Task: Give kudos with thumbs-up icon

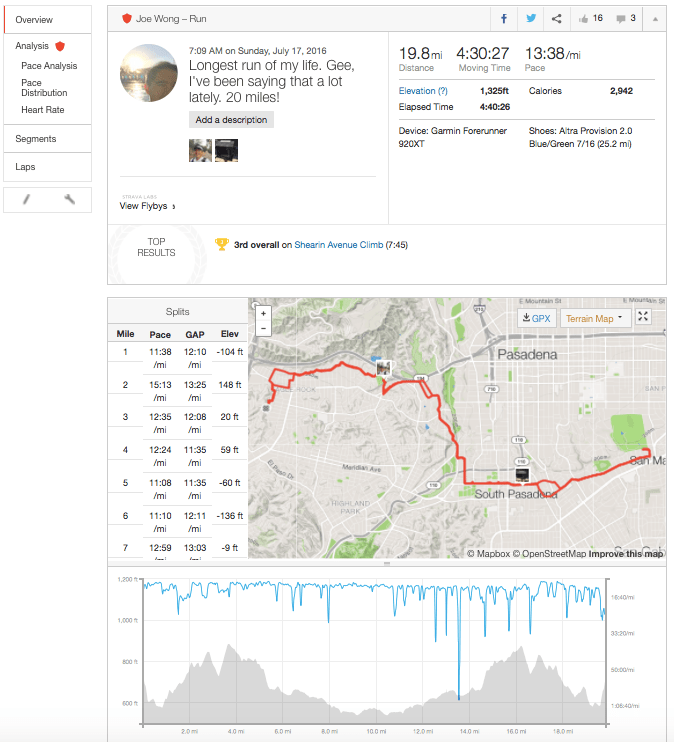Action: [591, 18]
